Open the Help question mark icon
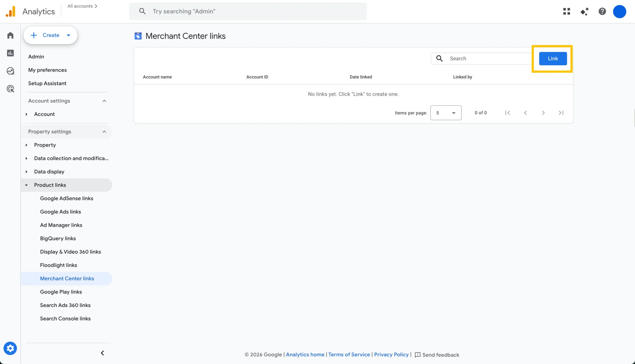 [603, 11]
